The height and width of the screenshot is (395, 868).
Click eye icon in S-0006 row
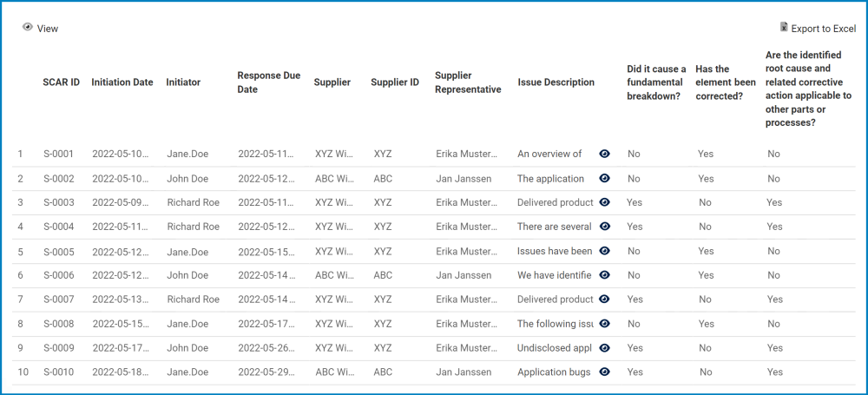pos(605,275)
